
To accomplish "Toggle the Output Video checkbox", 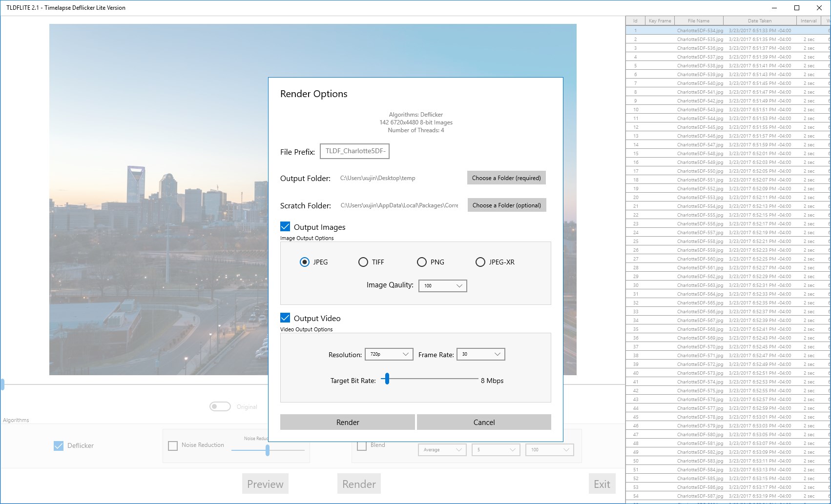I will click(285, 318).
